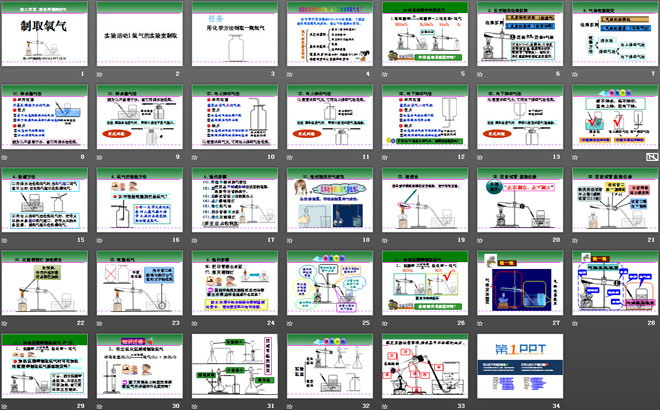660x410 pixels.
Task: Select slide 2 thumbnail
Action: tap(140, 33)
